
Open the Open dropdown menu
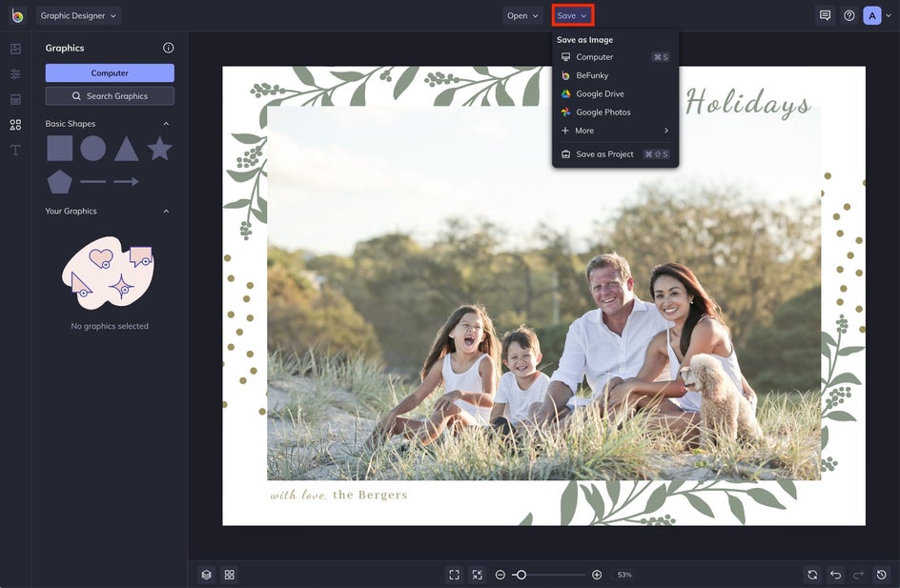[522, 15]
